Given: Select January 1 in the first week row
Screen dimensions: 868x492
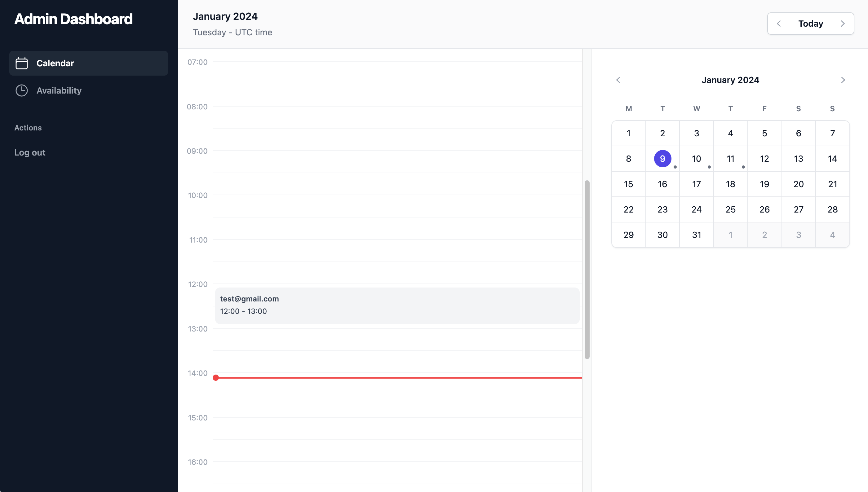Looking at the screenshot, I should point(628,133).
